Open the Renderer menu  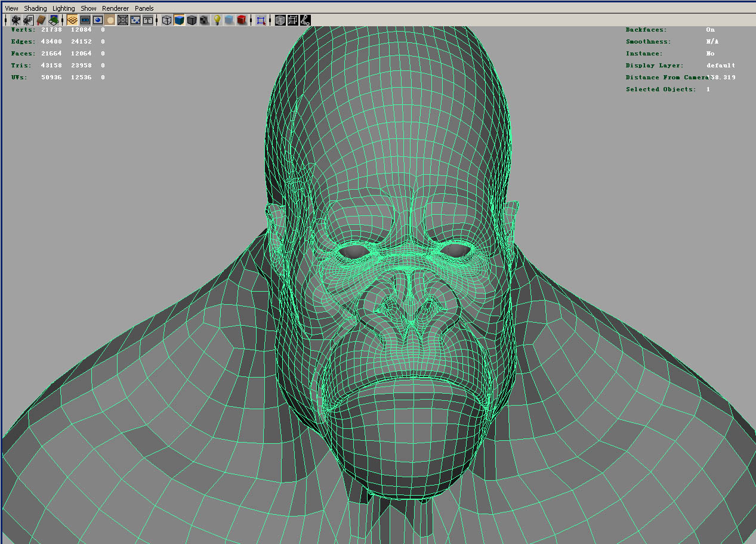click(x=116, y=8)
